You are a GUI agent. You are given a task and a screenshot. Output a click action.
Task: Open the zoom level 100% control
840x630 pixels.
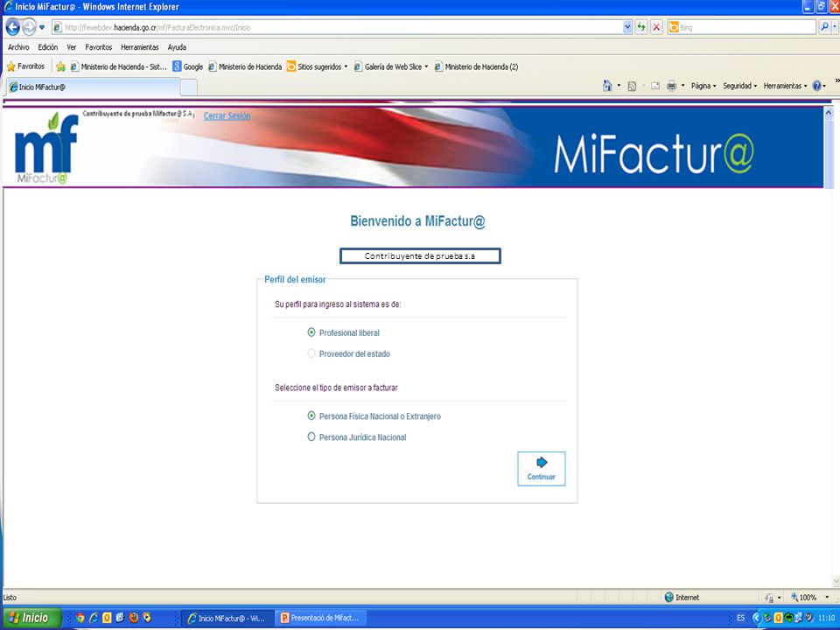810,598
